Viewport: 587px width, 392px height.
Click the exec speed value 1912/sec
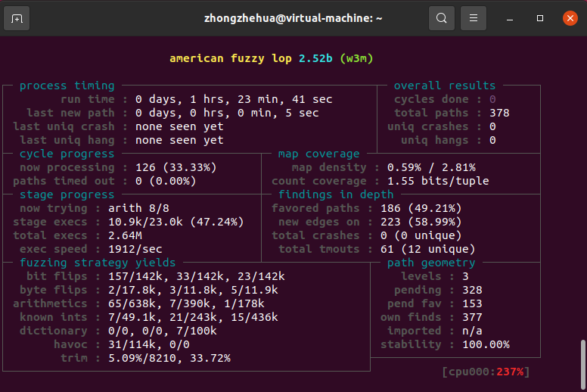(x=135, y=250)
